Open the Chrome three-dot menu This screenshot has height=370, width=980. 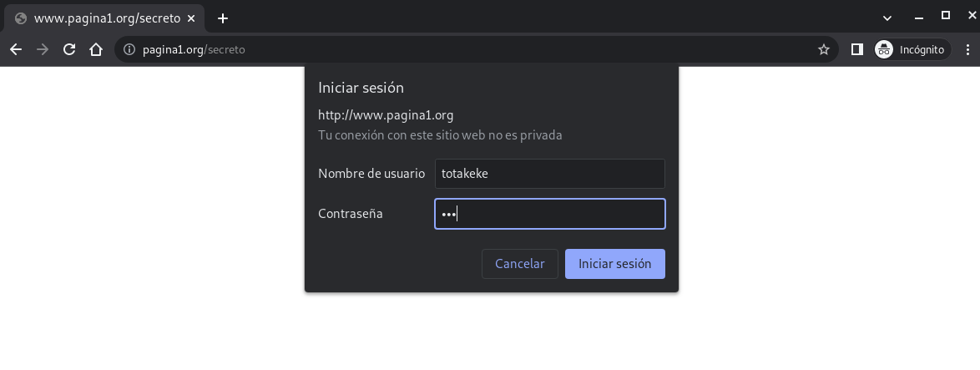click(x=967, y=49)
